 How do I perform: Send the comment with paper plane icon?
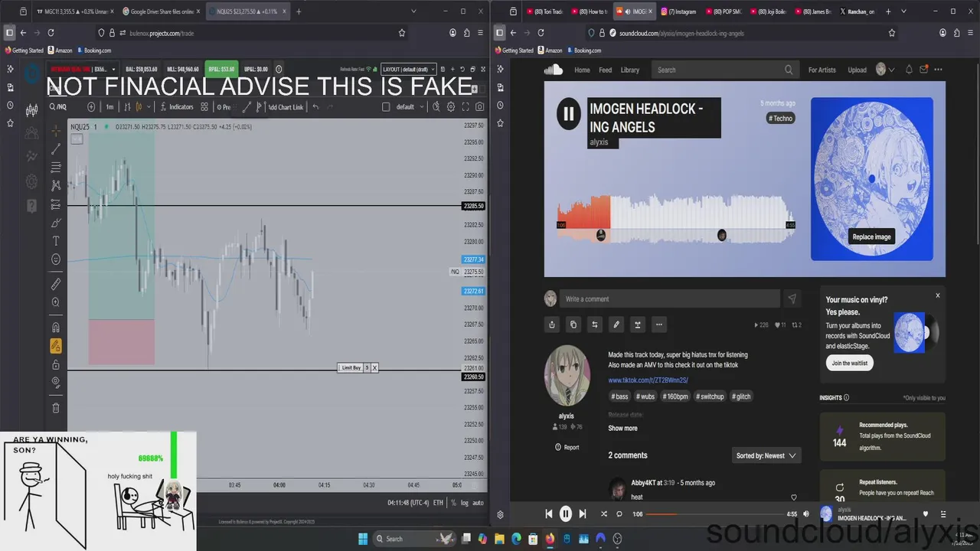(x=792, y=298)
